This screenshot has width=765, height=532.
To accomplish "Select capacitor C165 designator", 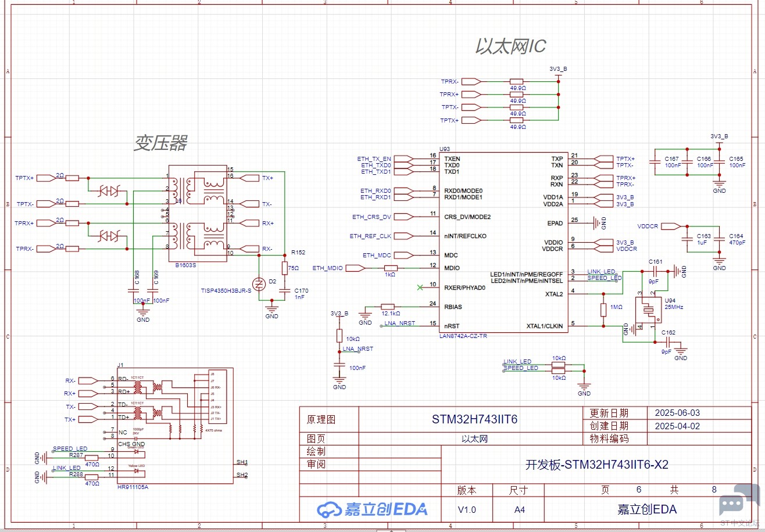I will [737, 159].
